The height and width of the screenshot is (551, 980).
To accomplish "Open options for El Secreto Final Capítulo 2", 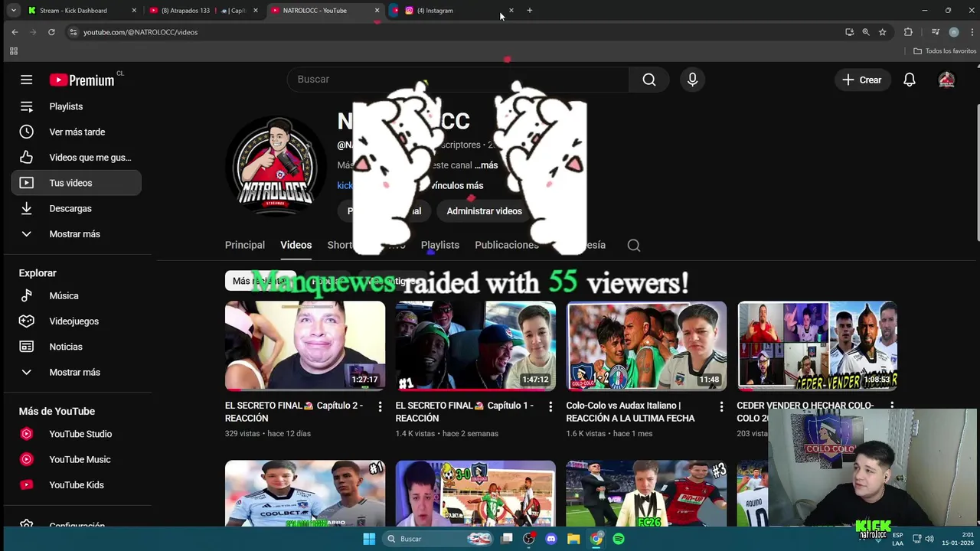I will pyautogui.click(x=380, y=407).
